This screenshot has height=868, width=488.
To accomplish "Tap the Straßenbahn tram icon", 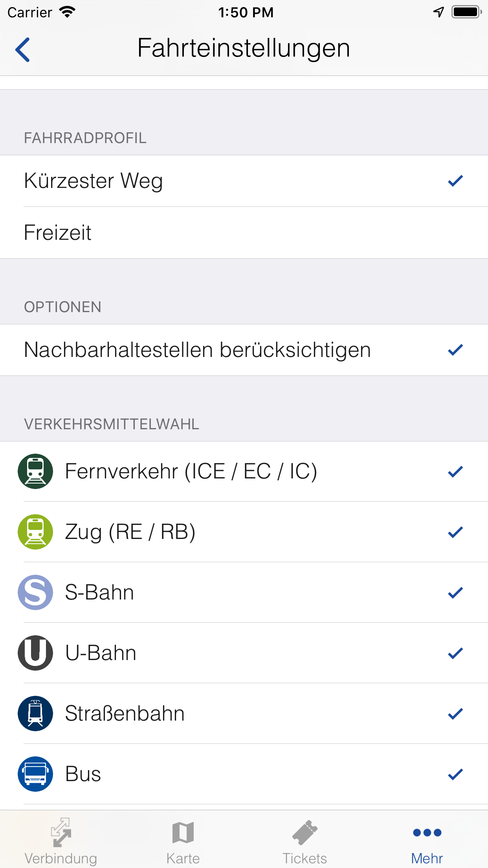I will pyautogui.click(x=35, y=714).
